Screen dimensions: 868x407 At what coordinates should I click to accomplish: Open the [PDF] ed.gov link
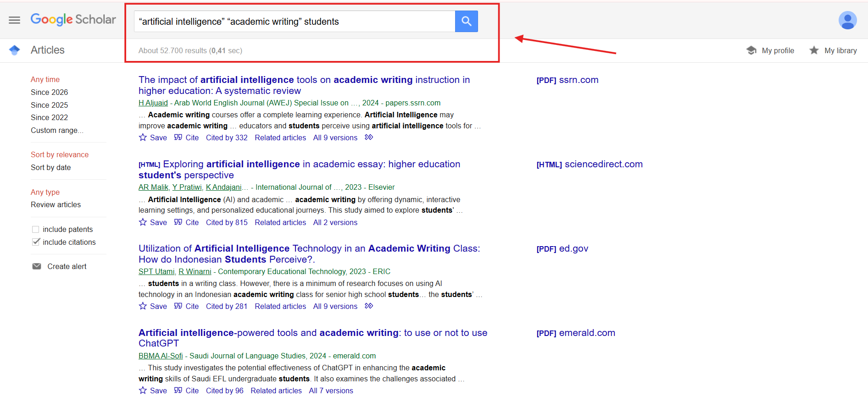(x=562, y=248)
